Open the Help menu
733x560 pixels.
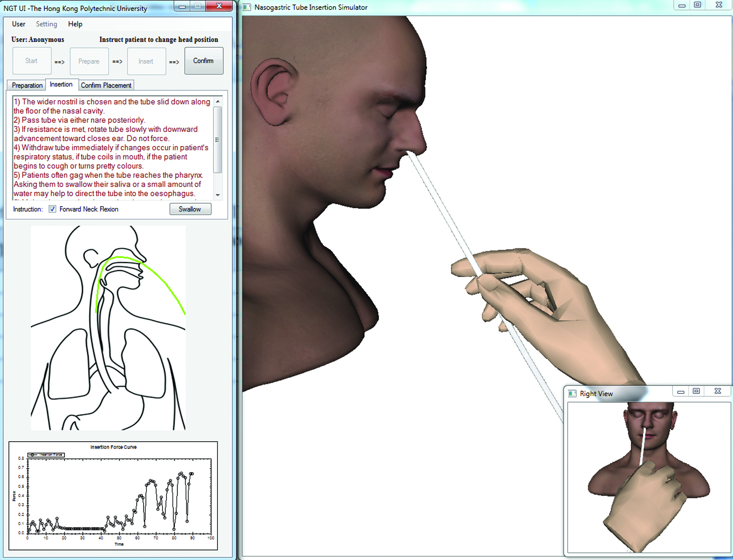point(75,24)
